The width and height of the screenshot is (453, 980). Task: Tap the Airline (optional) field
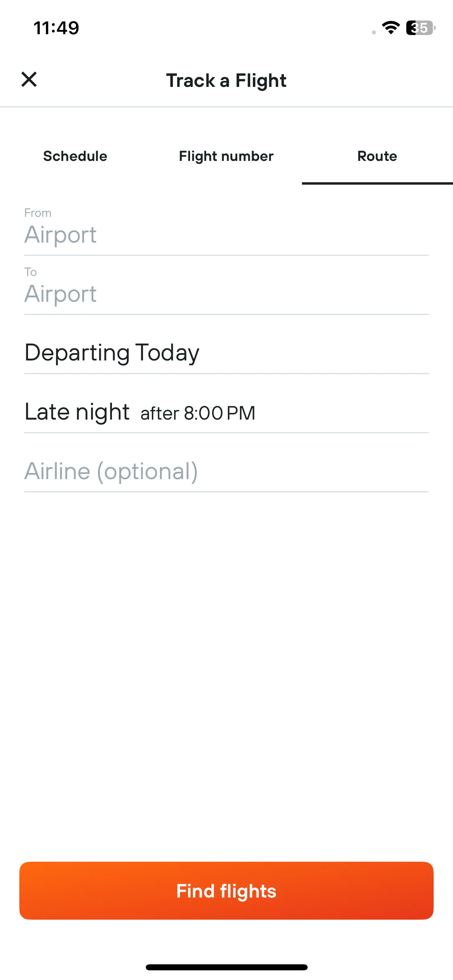226,471
